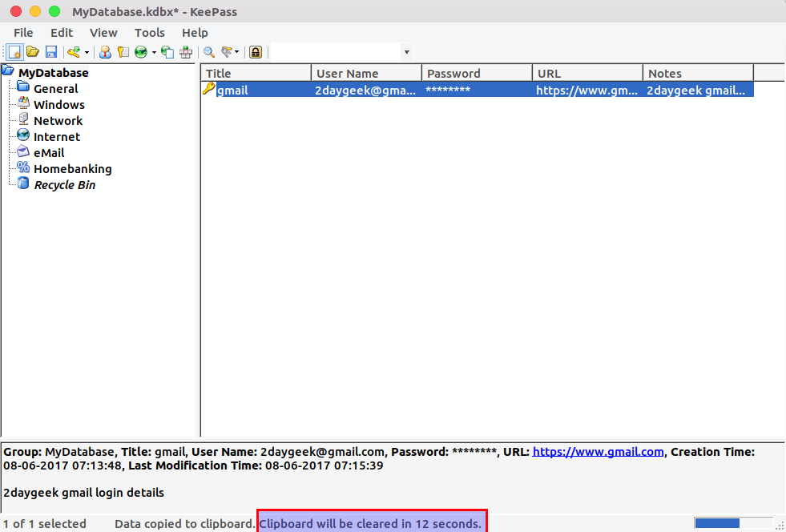
Task: Select the eMail group
Action: click(49, 153)
